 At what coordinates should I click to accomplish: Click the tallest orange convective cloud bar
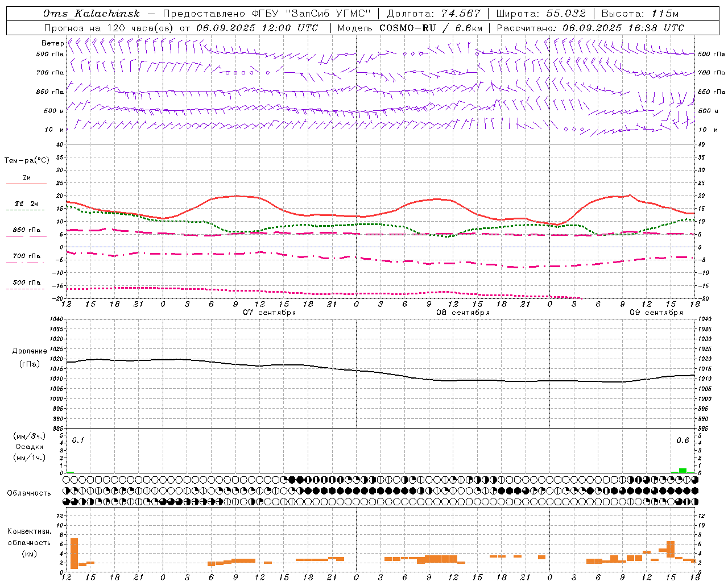pos(74,553)
